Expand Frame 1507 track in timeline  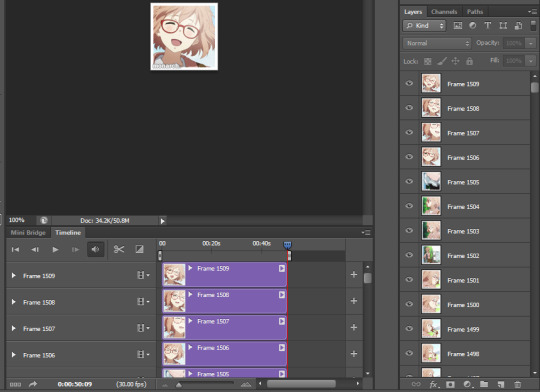(x=13, y=328)
